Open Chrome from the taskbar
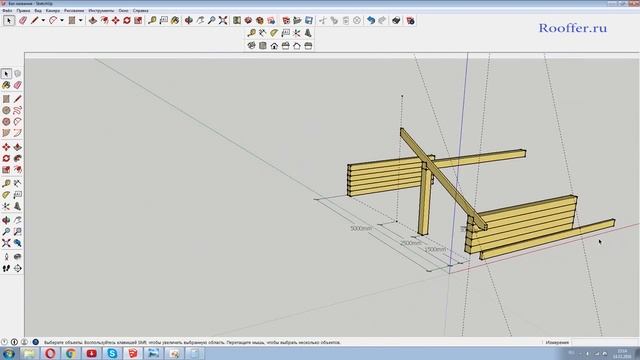The width and height of the screenshot is (640, 360). [71, 353]
